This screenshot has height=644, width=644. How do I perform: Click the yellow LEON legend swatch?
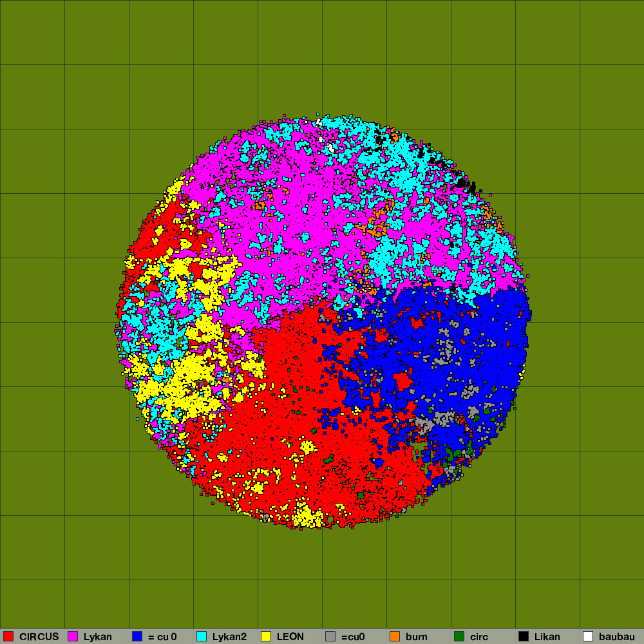[x=266, y=636]
